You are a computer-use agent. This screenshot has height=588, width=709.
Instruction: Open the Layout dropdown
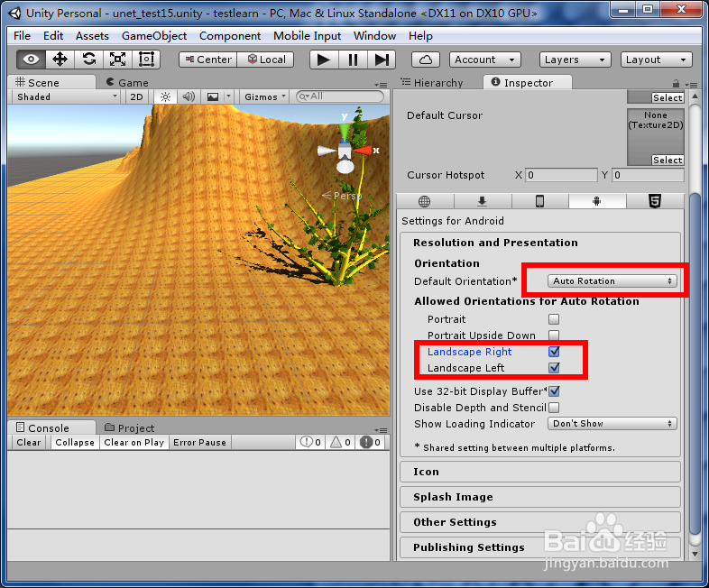tap(656, 60)
